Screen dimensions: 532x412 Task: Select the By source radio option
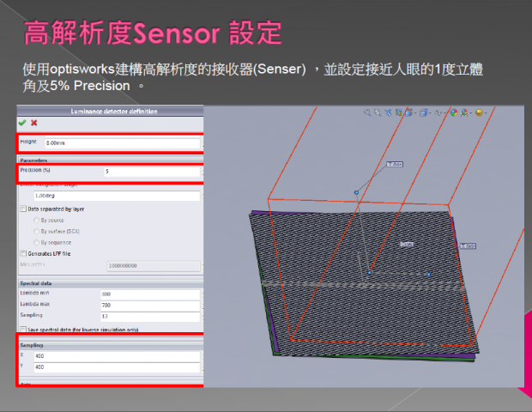34,220
